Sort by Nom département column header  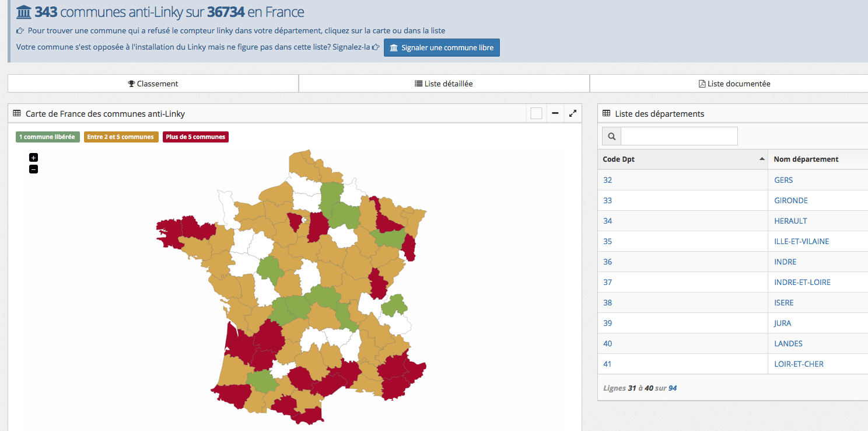coord(806,159)
